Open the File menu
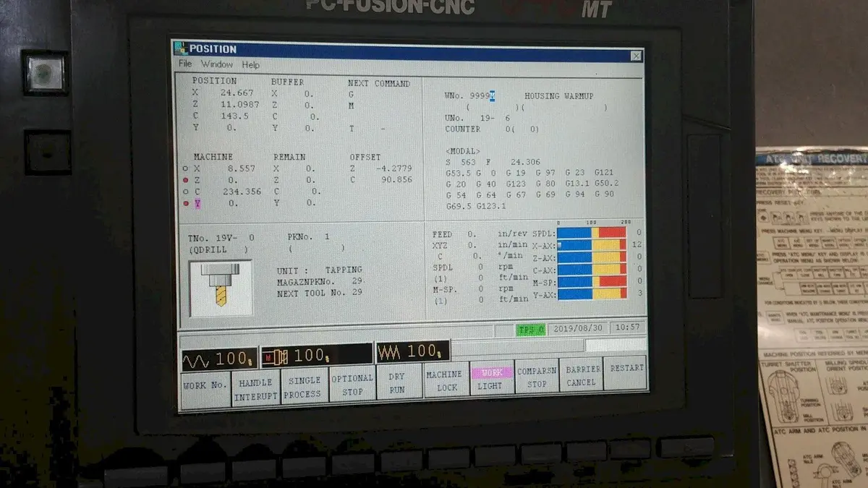The width and height of the screenshot is (868, 488). (186, 65)
